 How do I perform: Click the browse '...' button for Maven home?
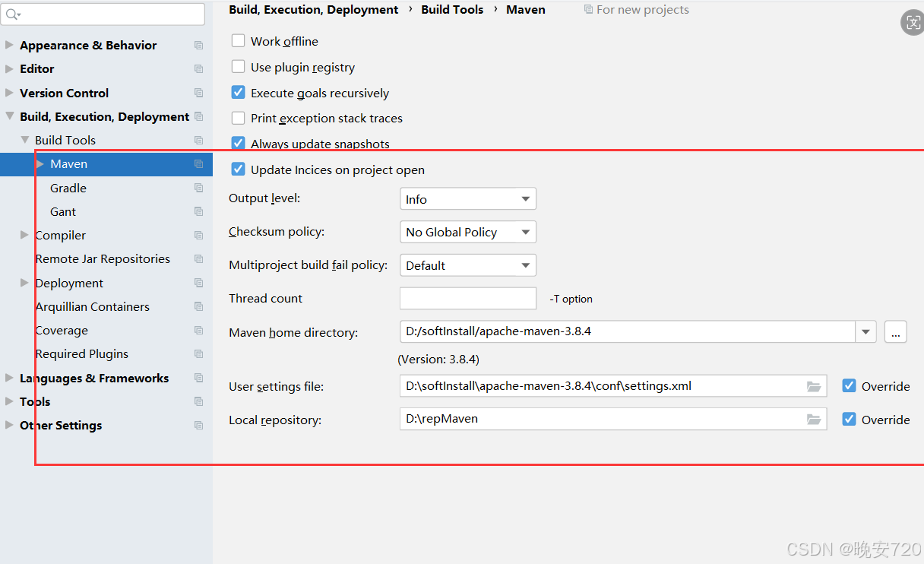coord(895,332)
